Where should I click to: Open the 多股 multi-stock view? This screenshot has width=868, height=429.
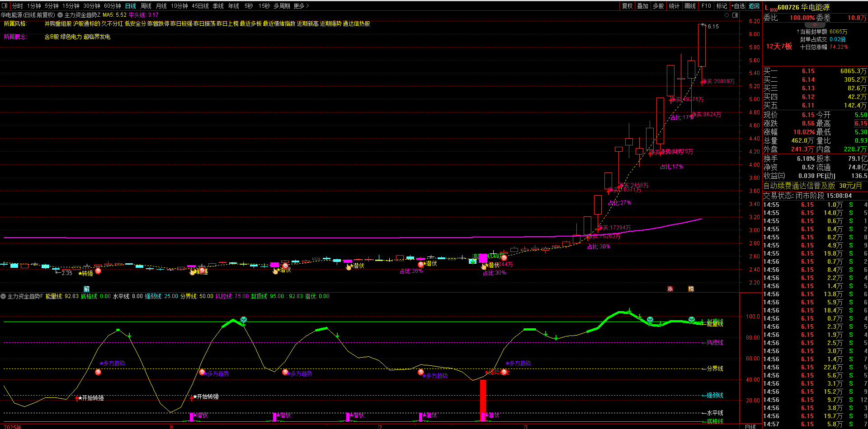pyautogui.click(x=658, y=6)
